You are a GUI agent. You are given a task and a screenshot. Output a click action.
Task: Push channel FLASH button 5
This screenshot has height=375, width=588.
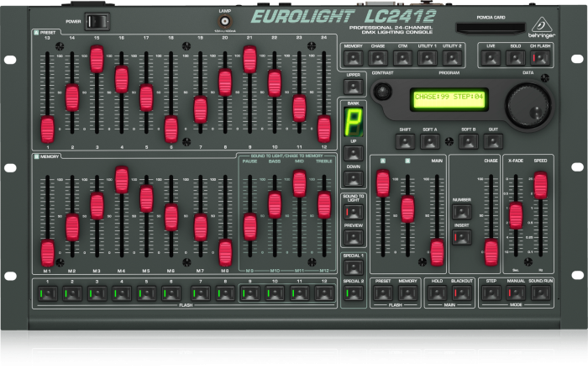point(146,293)
